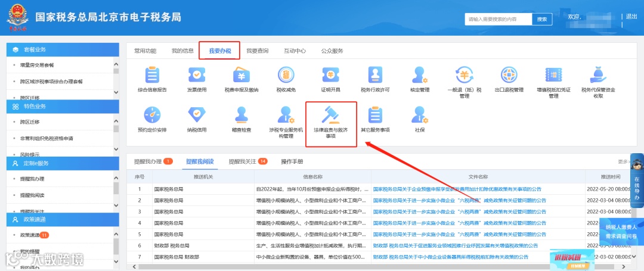644x271 pixels.
Task: Open 涉税专业服务机构管理 icon
Action: point(286,115)
